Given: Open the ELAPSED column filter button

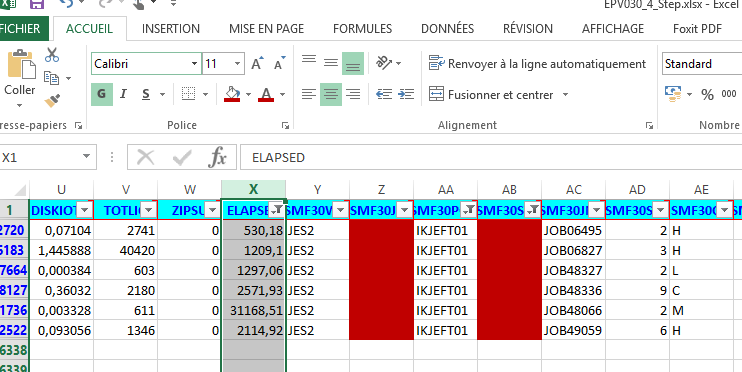Looking at the screenshot, I should (276, 211).
